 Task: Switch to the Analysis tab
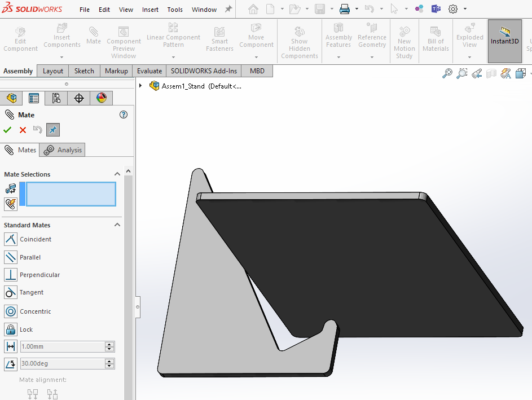pos(64,150)
